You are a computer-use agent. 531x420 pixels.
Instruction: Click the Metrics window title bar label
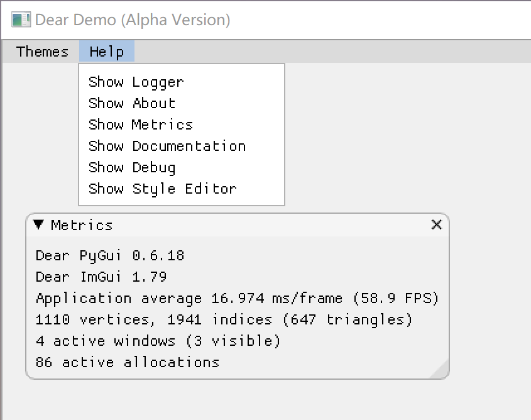tap(82, 225)
